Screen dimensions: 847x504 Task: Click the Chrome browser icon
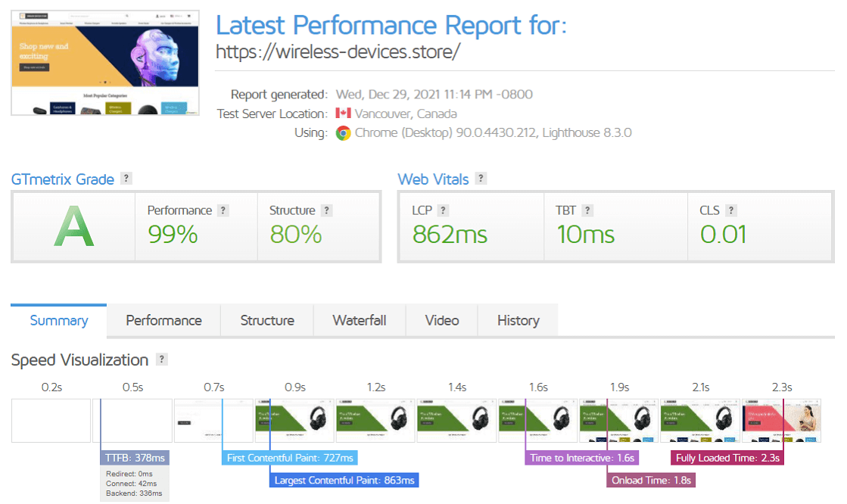click(x=344, y=133)
